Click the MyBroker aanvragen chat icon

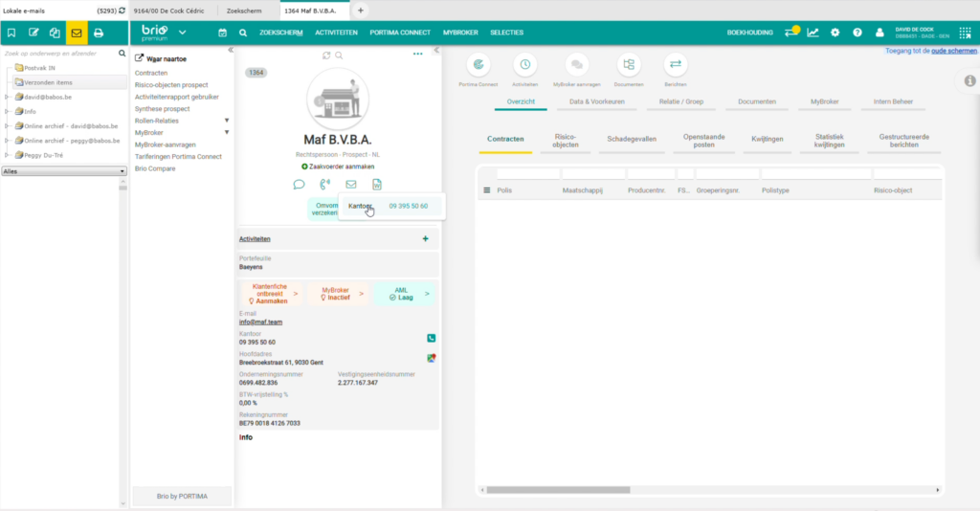coord(576,64)
